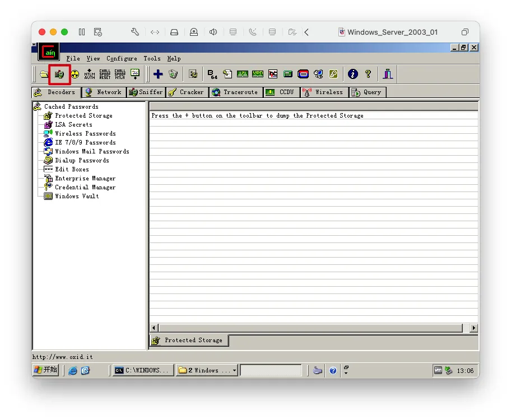
Task: Switch to the CCDU tab
Action: tap(281, 92)
